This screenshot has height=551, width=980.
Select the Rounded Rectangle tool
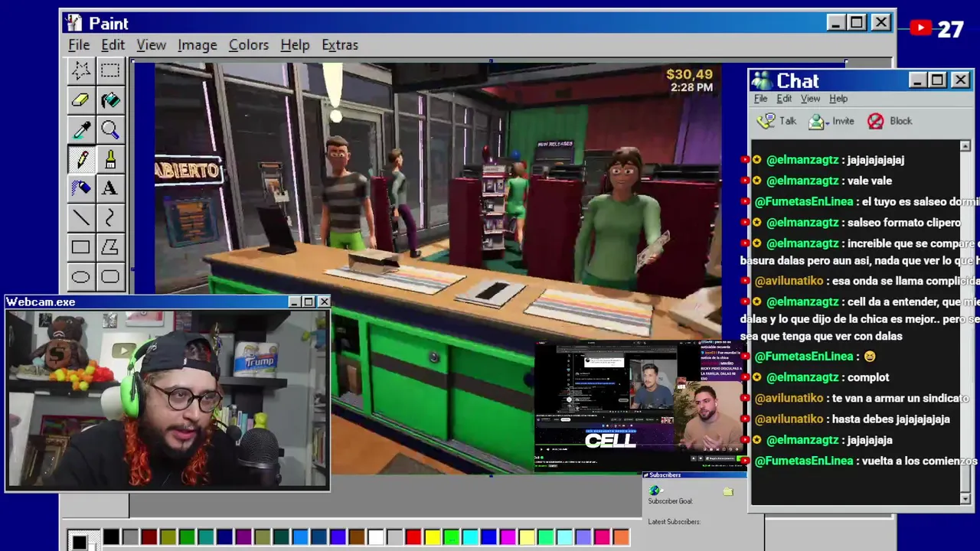pyautogui.click(x=110, y=276)
